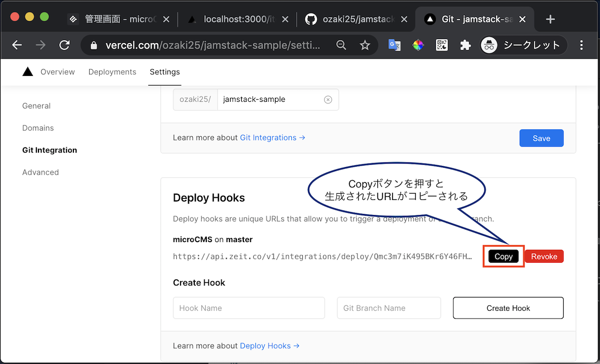This screenshot has height=364, width=600.
Task: Click the microCMS on master label
Action: (213, 240)
